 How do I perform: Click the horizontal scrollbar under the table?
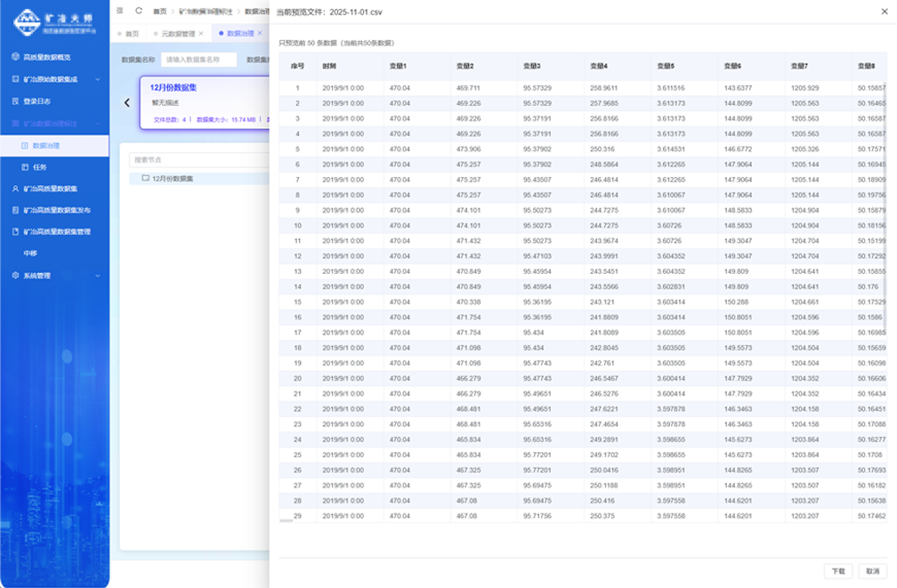287,521
